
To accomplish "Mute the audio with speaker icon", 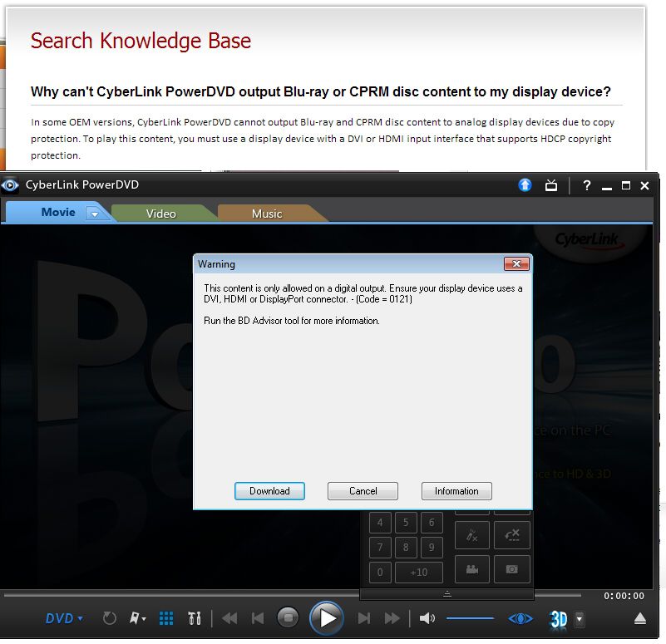I will pos(427,618).
